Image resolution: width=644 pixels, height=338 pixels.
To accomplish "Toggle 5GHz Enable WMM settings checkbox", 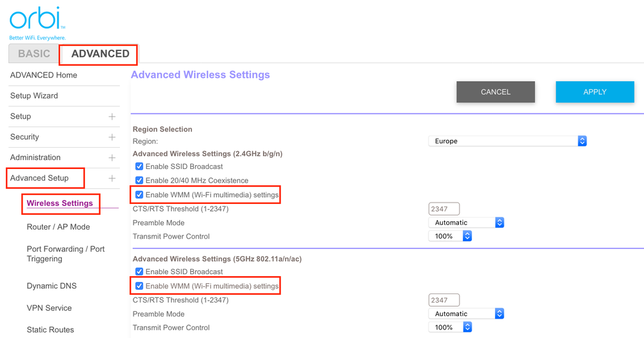I will click(x=139, y=286).
